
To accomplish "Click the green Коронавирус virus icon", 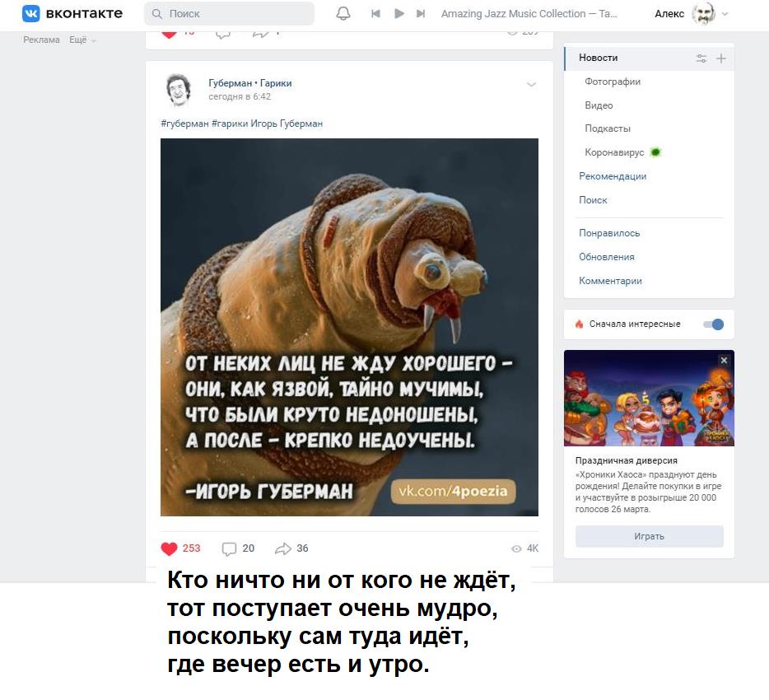I will tap(655, 152).
